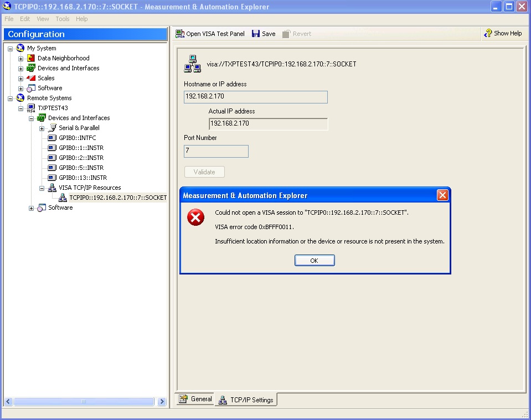The image size is (531, 420).
Task: Expand the Software node under My System
Action: (x=20, y=89)
